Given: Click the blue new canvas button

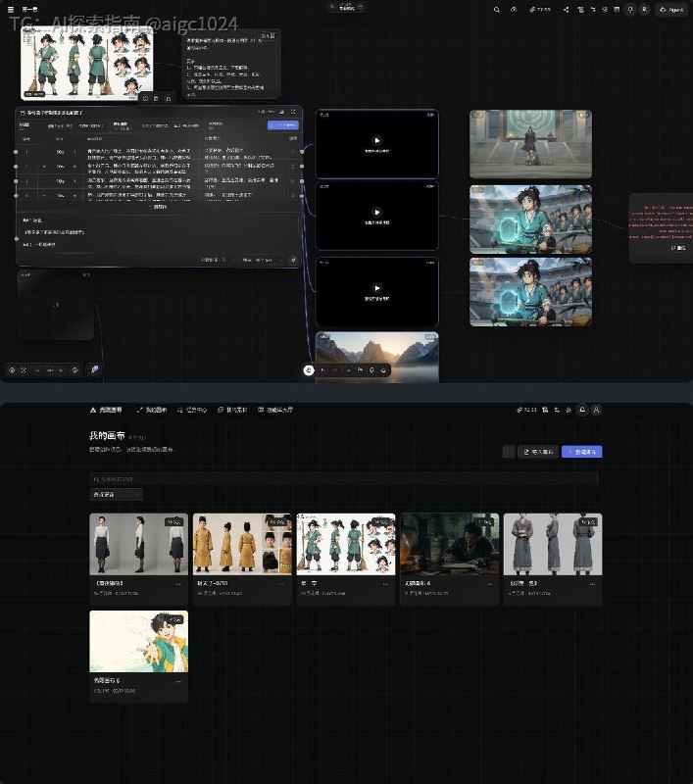Looking at the screenshot, I should pos(581,452).
